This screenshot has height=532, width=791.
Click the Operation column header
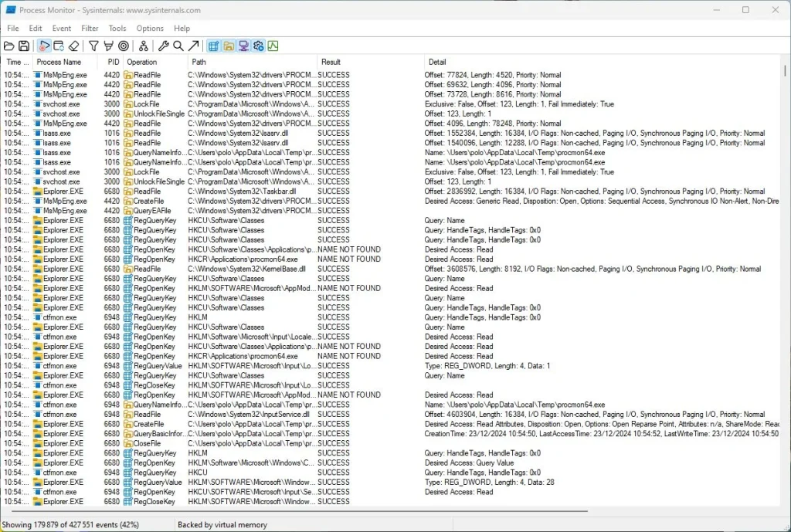pos(154,62)
